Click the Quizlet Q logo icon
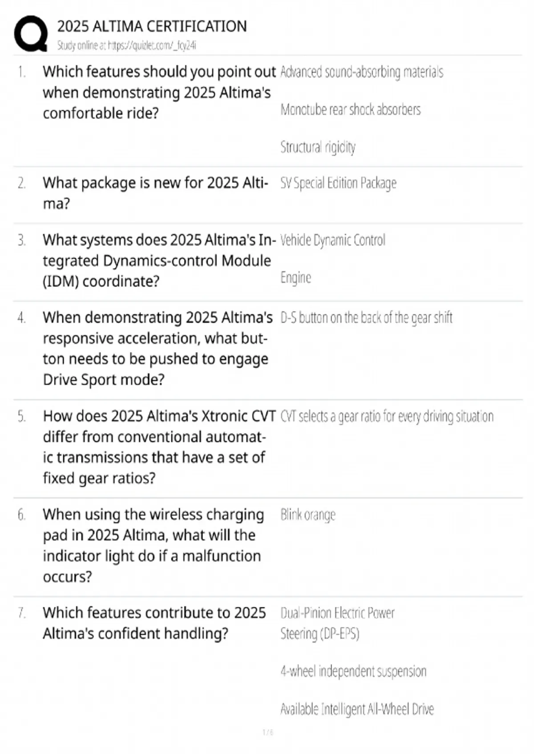 [31, 34]
